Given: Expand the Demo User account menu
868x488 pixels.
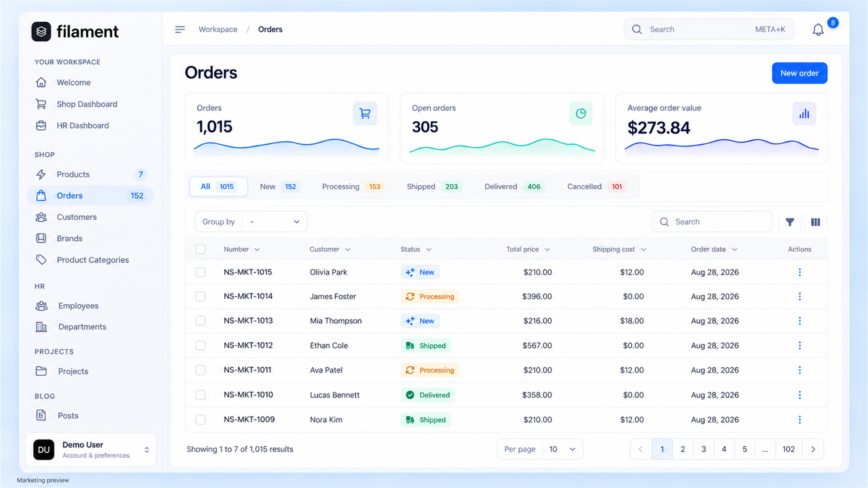Looking at the screenshot, I should click(x=91, y=450).
